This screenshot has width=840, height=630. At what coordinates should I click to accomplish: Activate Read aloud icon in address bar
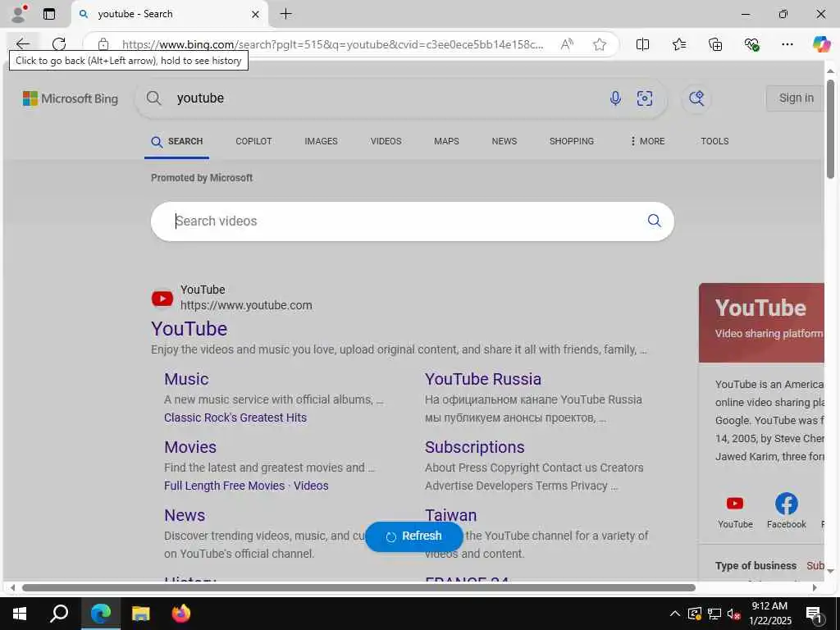(567, 44)
